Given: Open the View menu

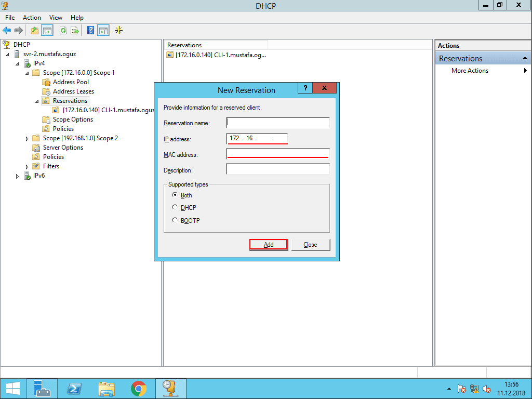Looking at the screenshot, I should pyautogui.click(x=56, y=18).
